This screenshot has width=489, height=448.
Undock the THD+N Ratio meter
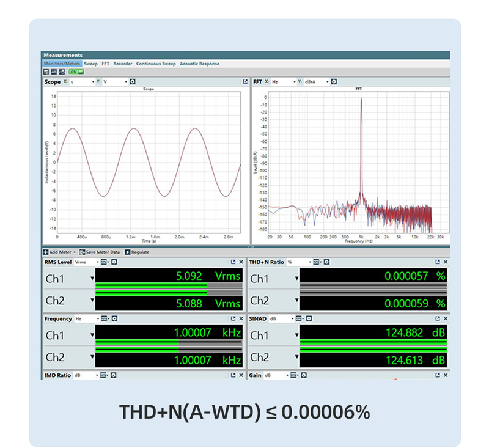(x=438, y=262)
